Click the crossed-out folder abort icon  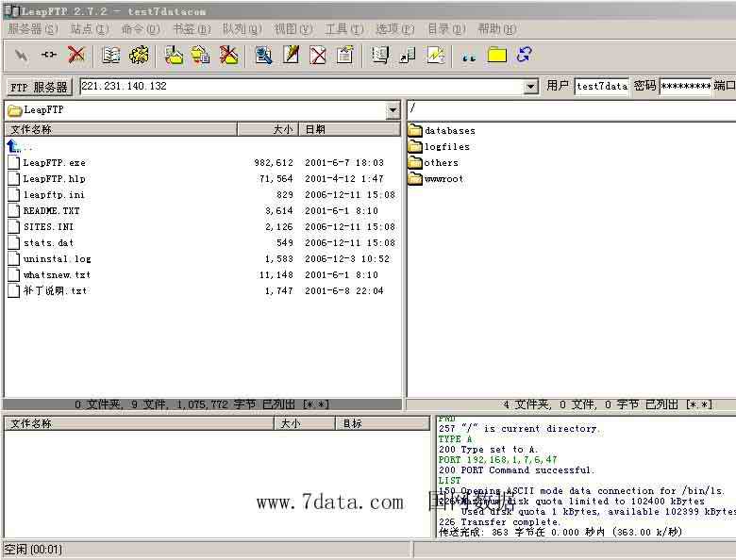point(228,56)
